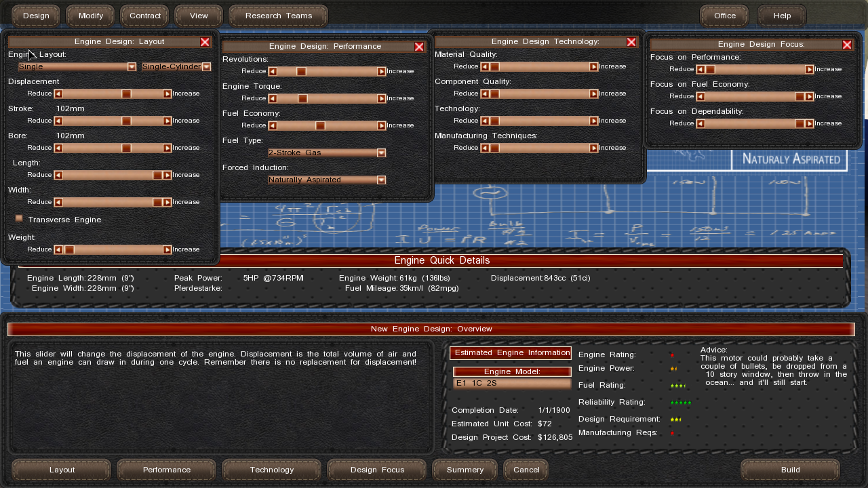The height and width of the screenshot is (488, 868).
Task: Open the Fuel Type 2-Stroke Gas dropdown
Action: (x=381, y=152)
